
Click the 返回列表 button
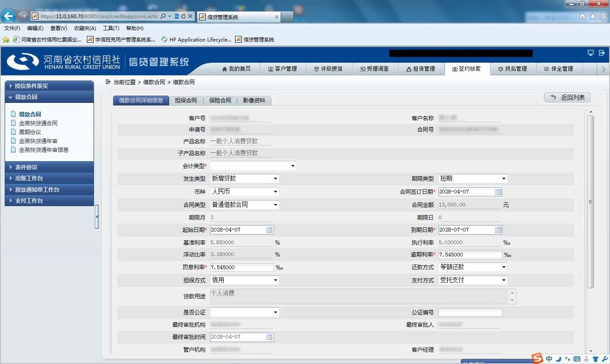coord(567,97)
